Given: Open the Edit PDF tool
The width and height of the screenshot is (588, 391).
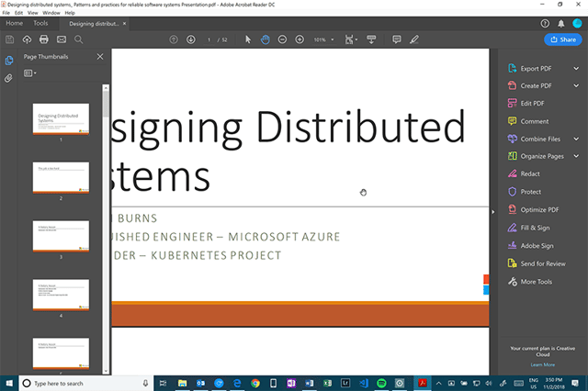Looking at the screenshot, I should 526,104.
